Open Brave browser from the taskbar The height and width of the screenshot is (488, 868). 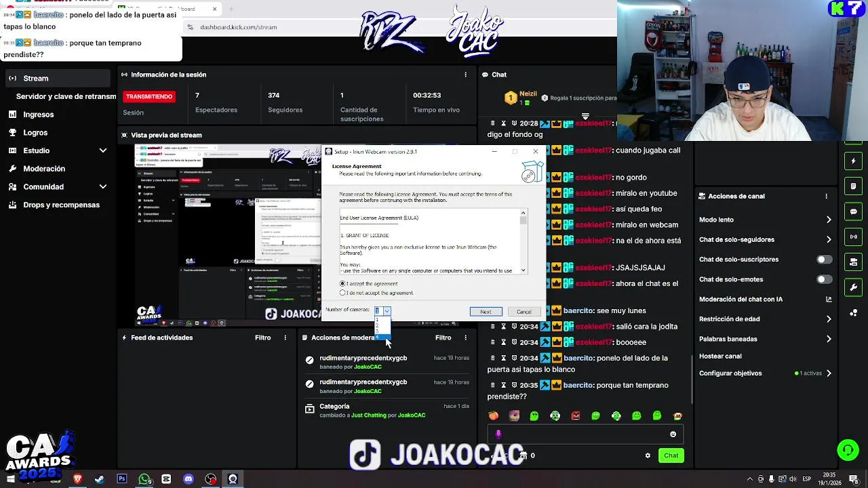coord(77,479)
